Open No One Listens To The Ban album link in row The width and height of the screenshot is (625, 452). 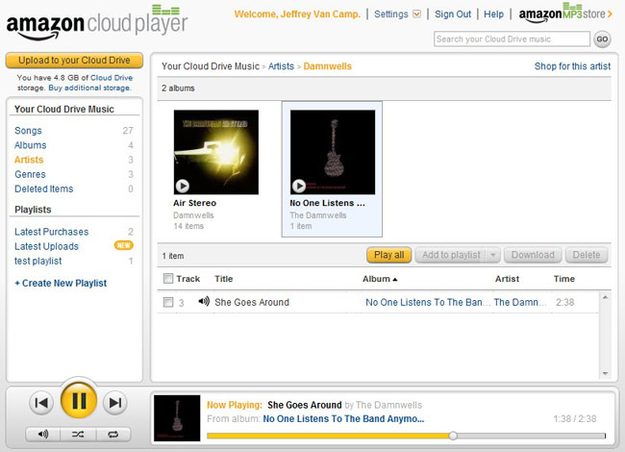pyautogui.click(x=427, y=303)
